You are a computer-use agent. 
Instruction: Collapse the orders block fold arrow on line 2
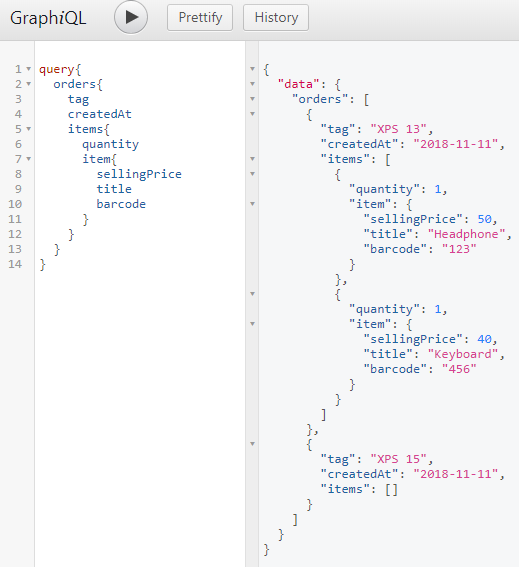click(x=29, y=84)
